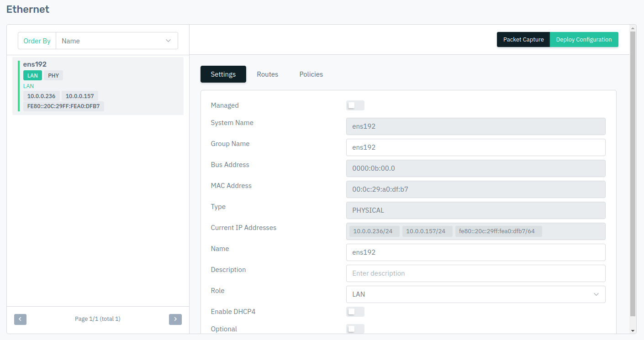Enable the DHCP4 toggle

(x=355, y=312)
